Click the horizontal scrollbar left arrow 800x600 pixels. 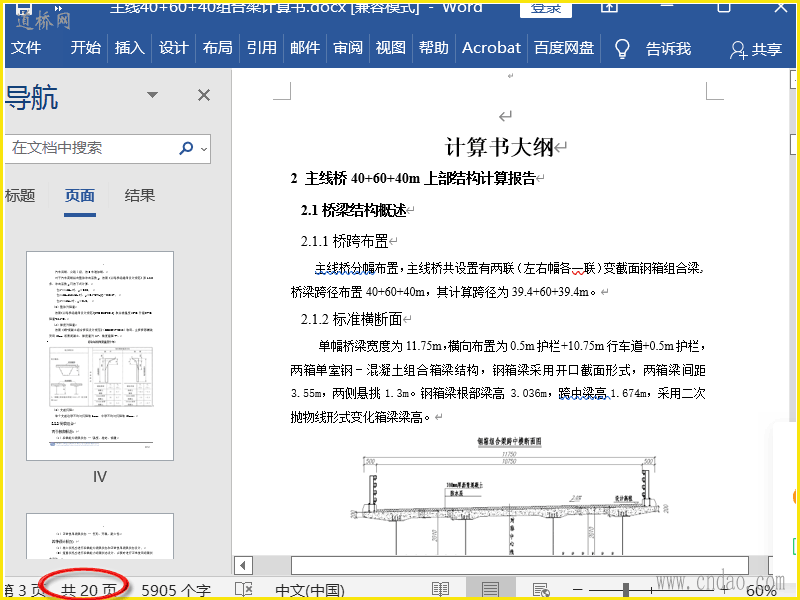pyautogui.click(x=243, y=565)
